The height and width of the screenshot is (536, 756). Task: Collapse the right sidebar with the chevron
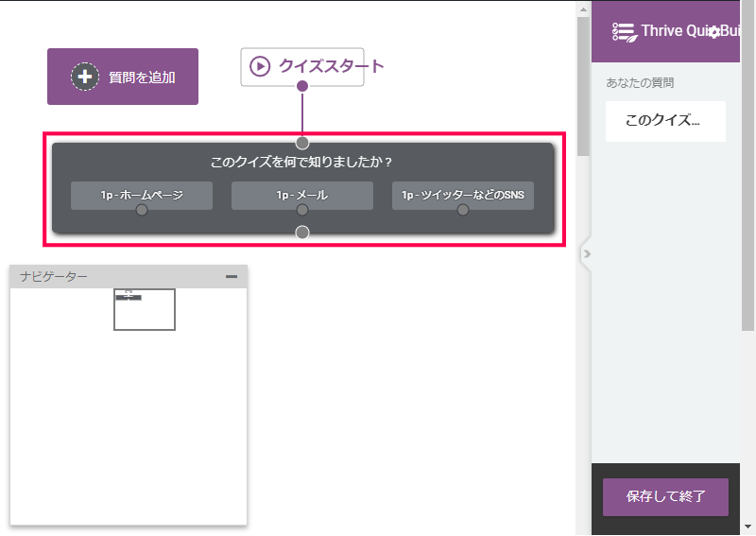(x=586, y=253)
